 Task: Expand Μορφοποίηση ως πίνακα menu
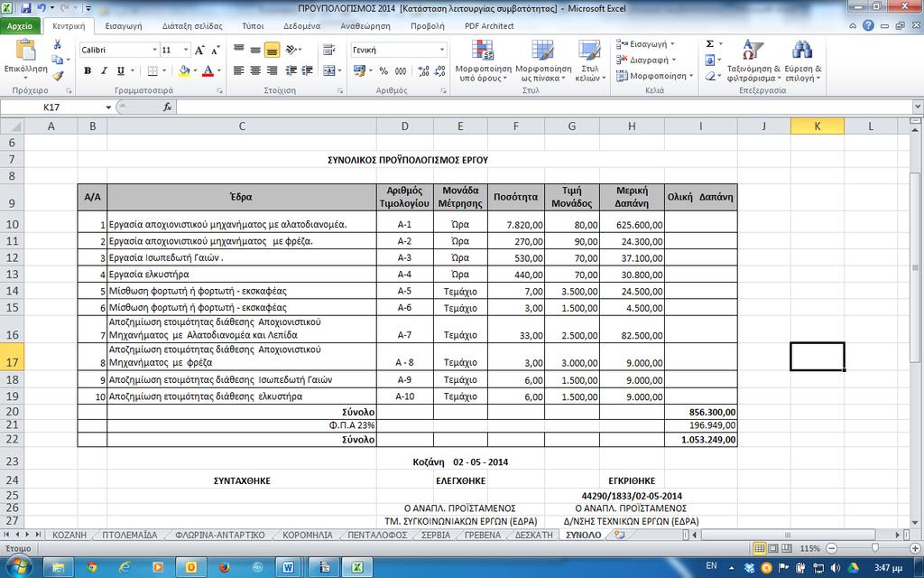[543, 61]
